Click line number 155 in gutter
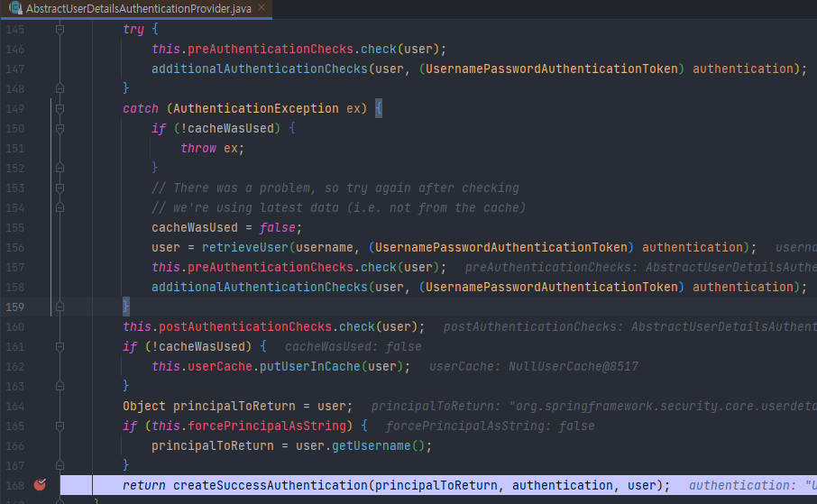Viewport: 817px width, 504px height. pyautogui.click(x=15, y=228)
